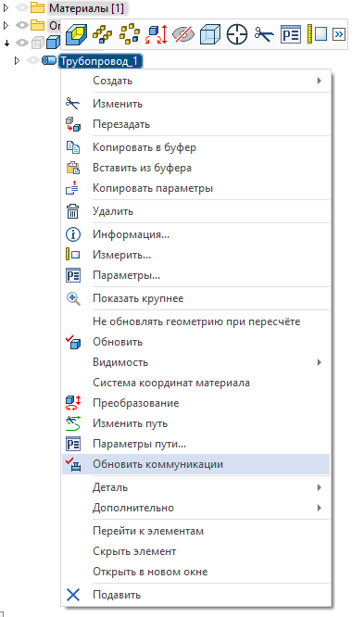The image size is (364, 617).
Task: Click the hide element eye icon in mini toolbar
Action: coord(183,34)
